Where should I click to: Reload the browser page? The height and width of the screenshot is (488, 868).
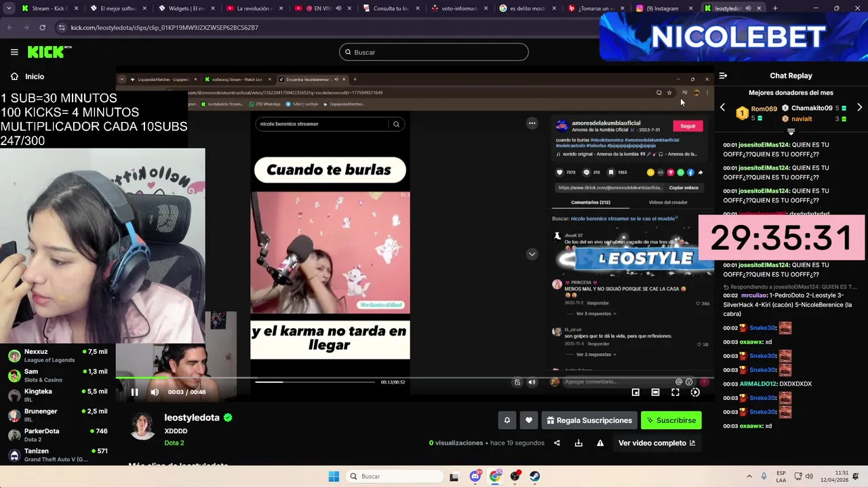click(42, 28)
